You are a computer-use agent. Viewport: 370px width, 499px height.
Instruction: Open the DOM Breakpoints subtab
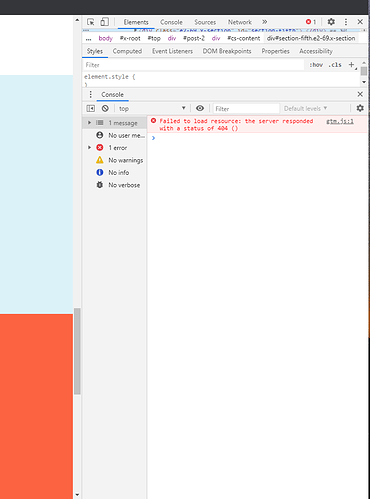227,51
